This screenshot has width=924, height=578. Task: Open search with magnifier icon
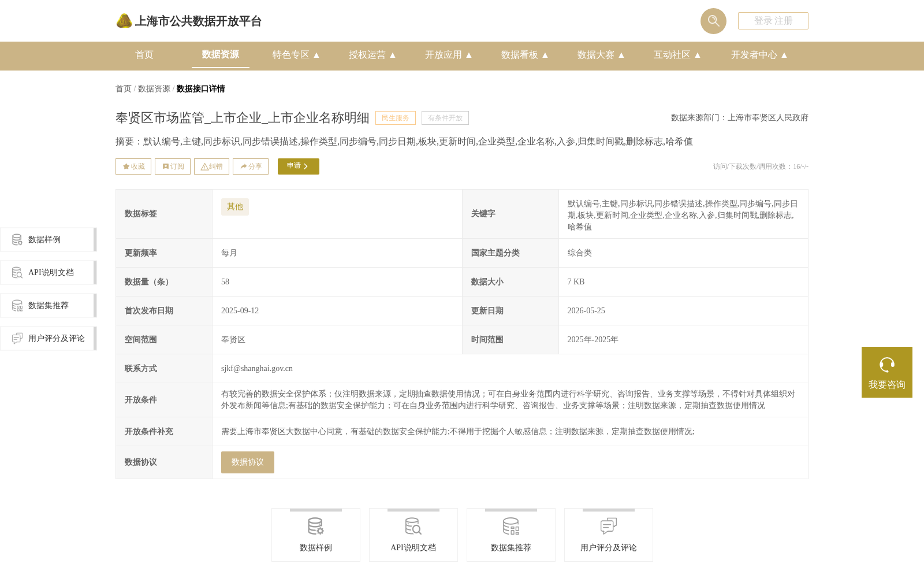[x=713, y=21]
